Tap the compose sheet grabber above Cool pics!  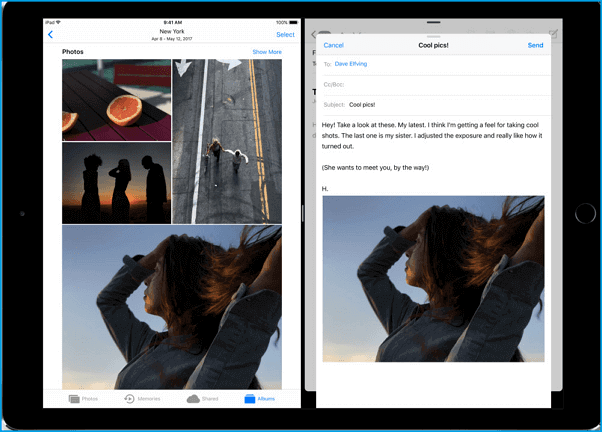pyautogui.click(x=433, y=36)
